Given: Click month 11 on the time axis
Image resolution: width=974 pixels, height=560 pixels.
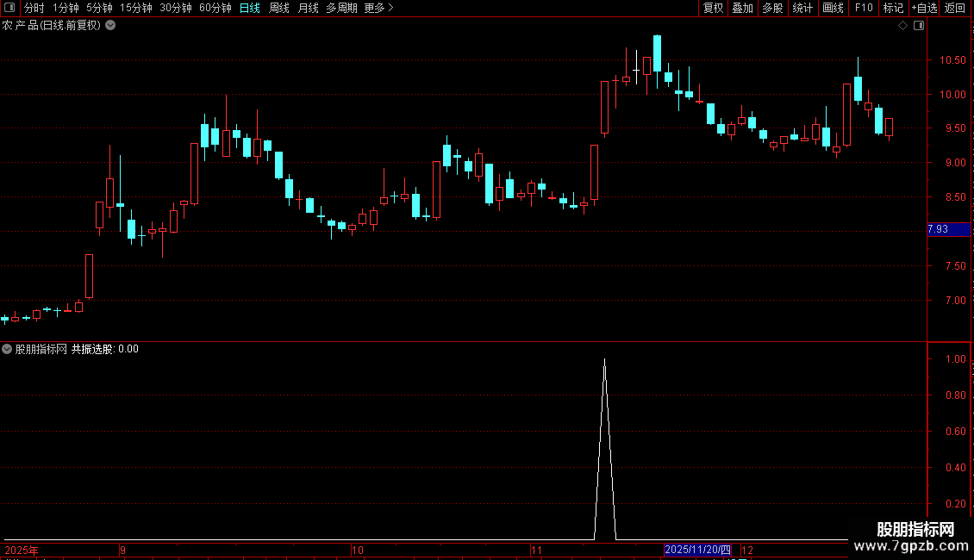Looking at the screenshot, I should tap(536, 550).
